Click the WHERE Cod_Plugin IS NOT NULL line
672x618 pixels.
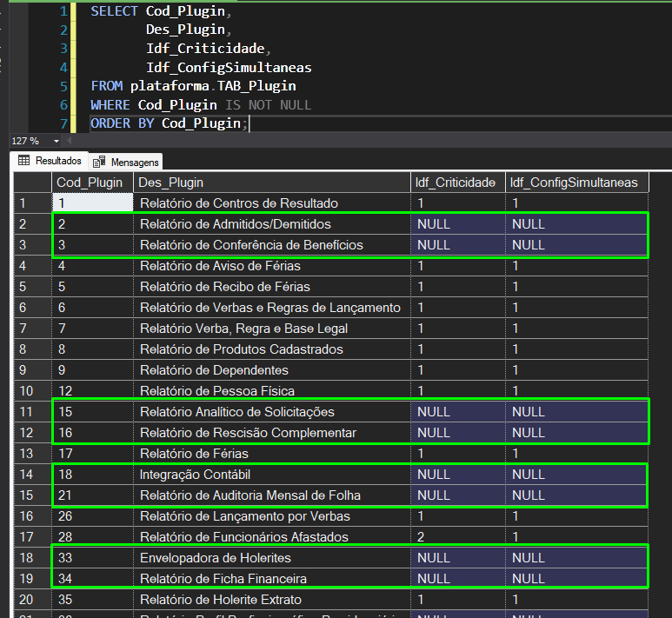tap(201, 105)
